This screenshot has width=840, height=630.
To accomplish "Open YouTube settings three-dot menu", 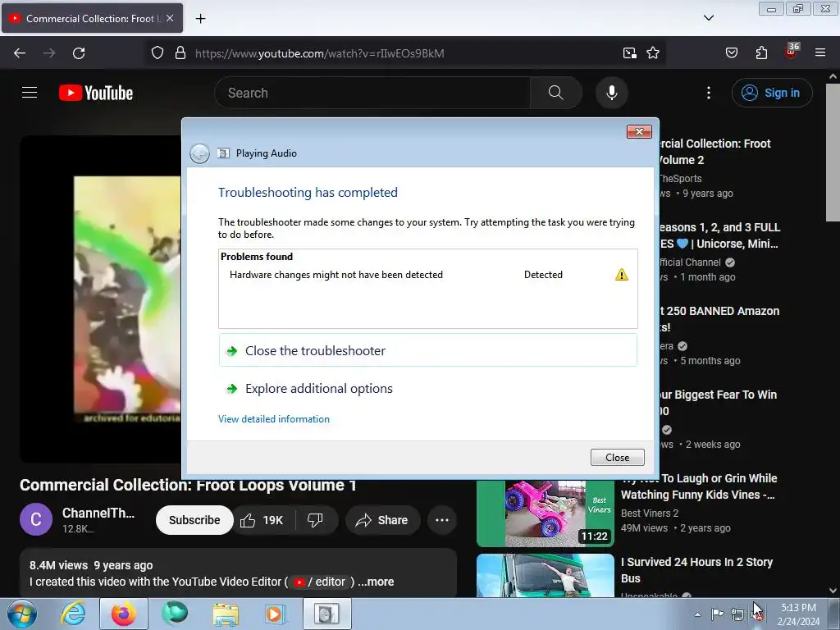I will 709,93.
